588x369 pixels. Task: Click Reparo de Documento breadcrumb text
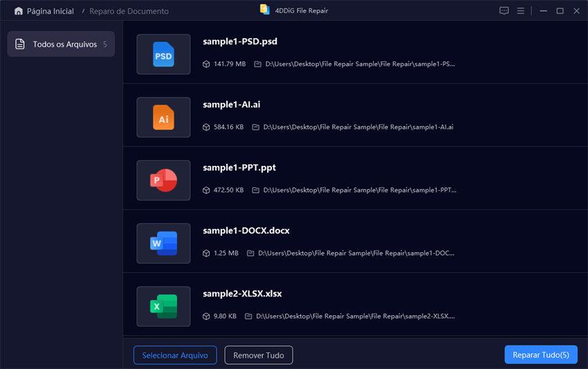click(x=129, y=11)
